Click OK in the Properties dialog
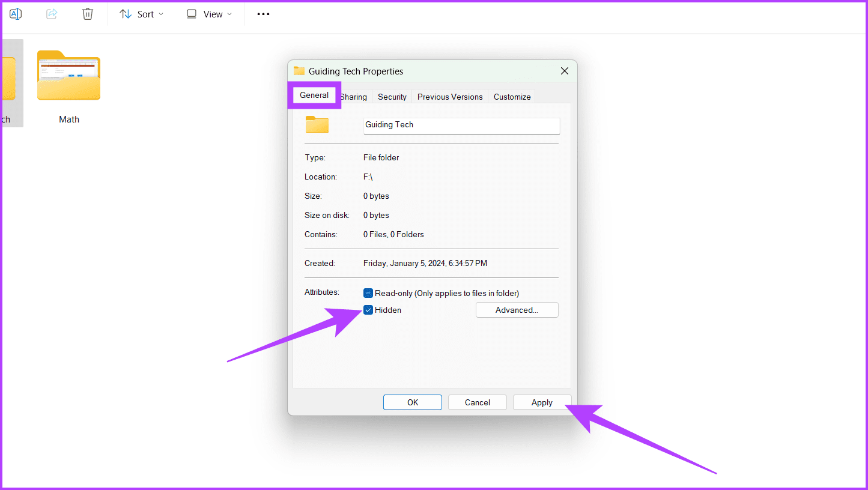 point(413,402)
